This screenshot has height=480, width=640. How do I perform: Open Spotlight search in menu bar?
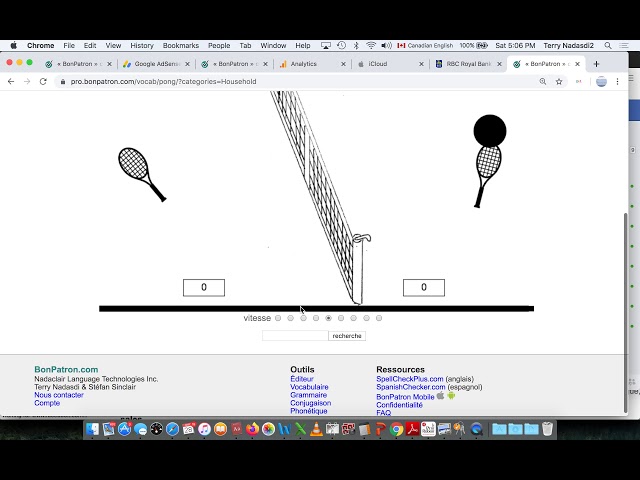point(608,46)
